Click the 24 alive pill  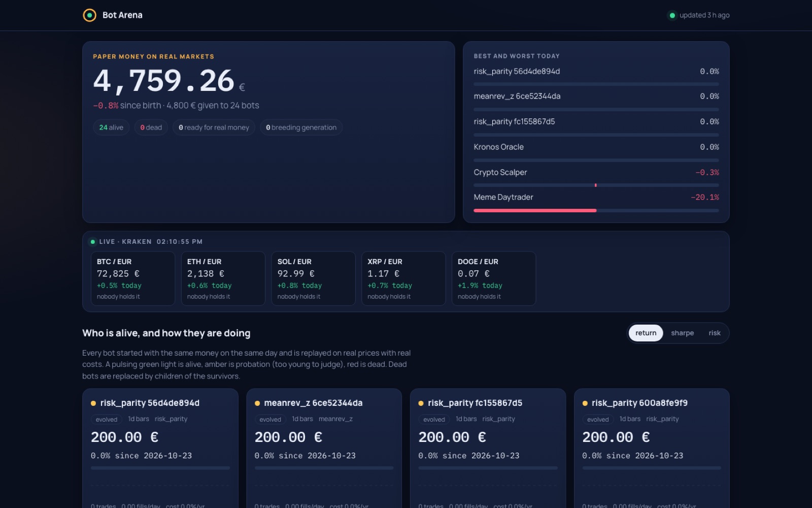(111, 128)
